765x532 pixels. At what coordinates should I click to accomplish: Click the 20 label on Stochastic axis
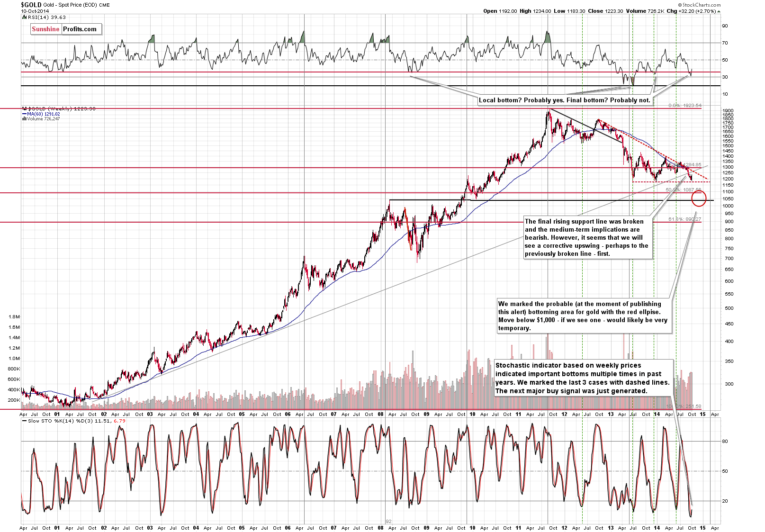click(725, 501)
